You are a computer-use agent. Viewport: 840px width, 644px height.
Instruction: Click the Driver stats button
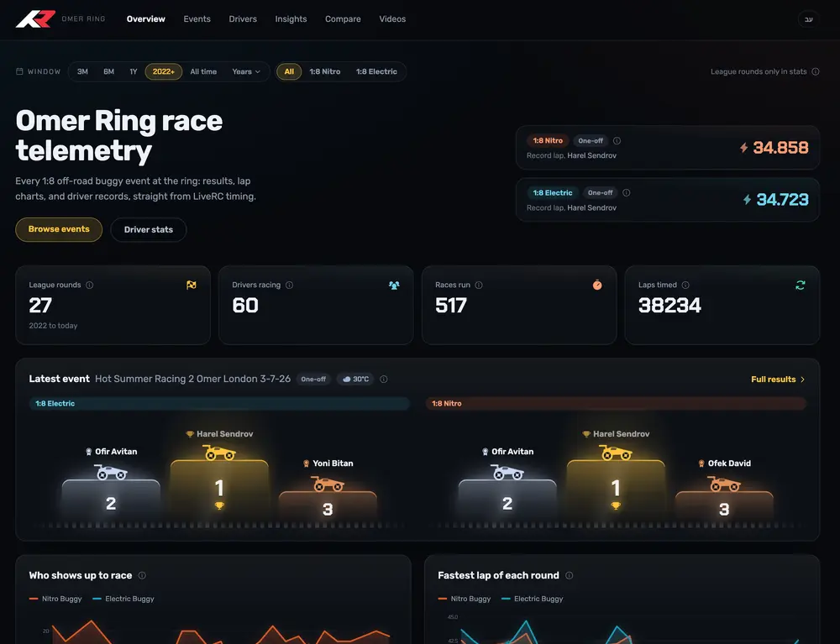(x=149, y=230)
